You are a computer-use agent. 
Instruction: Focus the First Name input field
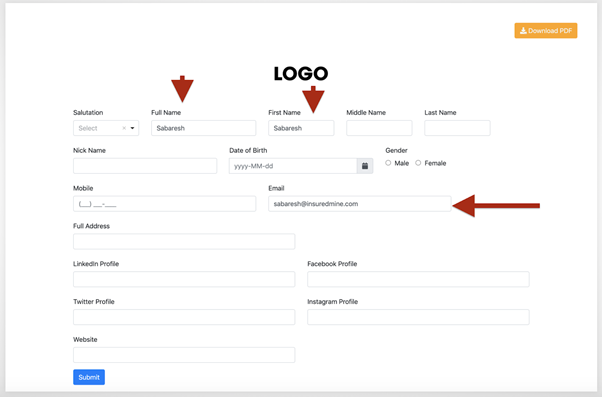pyautogui.click(x=301, y=128)
